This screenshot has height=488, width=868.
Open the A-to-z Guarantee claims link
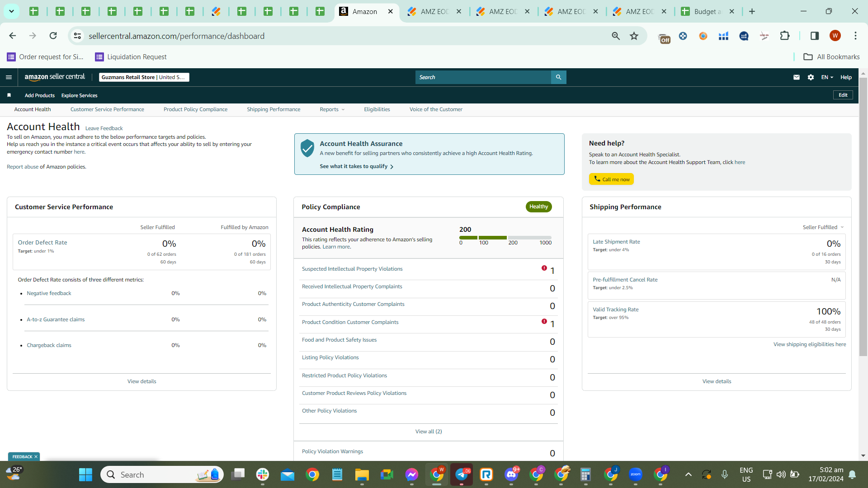[56, 319]
